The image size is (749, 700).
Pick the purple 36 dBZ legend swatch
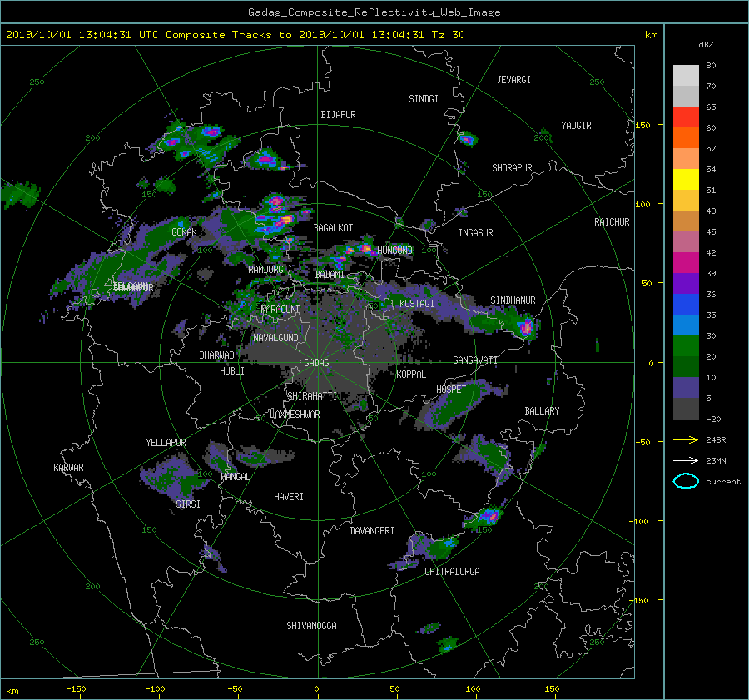(x=686, y=283)
